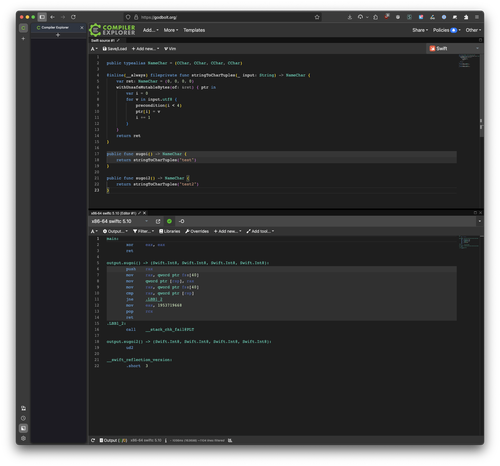This screenshot has height=466, width=500.
Task: Open the Share dropdown
Action: [x=420, y=30]
